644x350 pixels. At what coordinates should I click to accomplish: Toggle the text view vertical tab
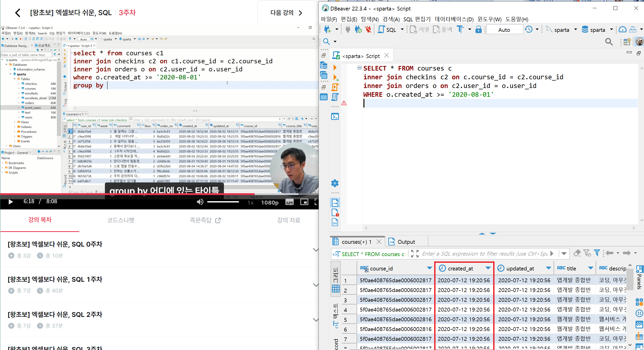[336, 316]
